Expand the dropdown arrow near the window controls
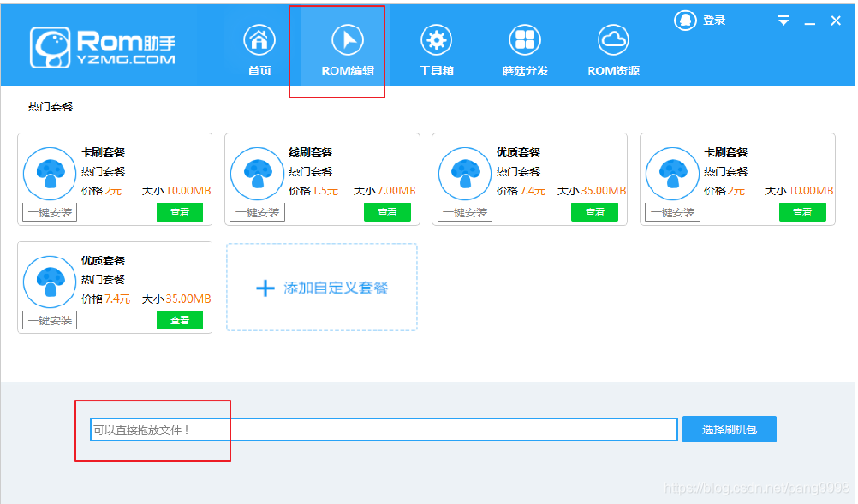The height and width of the screenshot is (504, 858). [783, 20]
